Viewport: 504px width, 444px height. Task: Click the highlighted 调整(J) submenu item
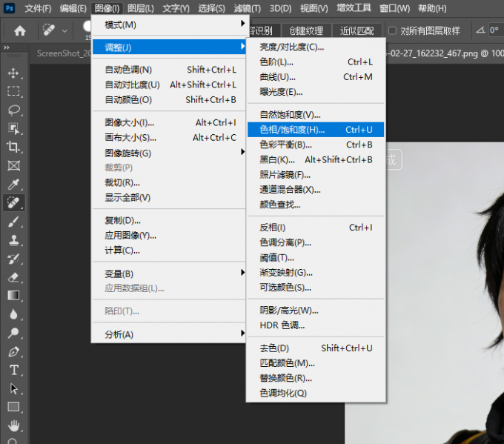[169, 47]
